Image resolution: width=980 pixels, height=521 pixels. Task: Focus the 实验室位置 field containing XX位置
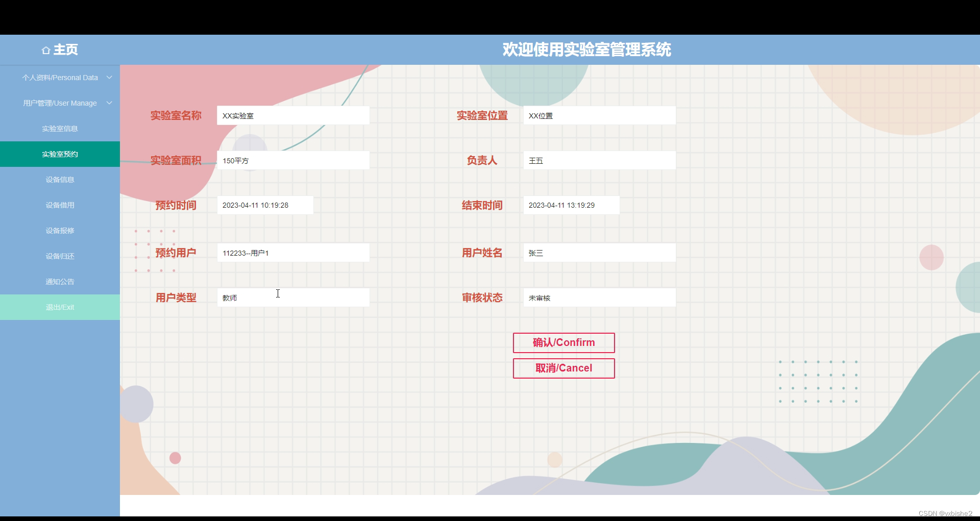pos(599,115)
